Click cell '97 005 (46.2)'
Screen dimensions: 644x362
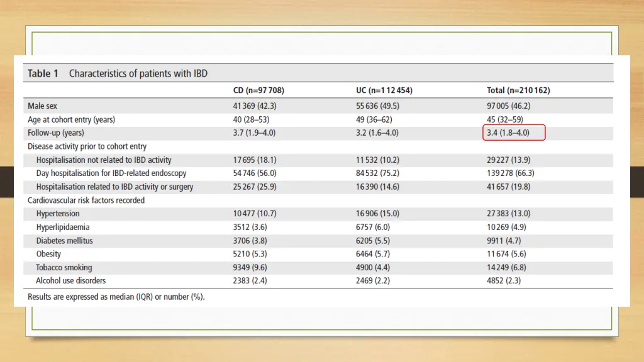(x=508, y=106)
